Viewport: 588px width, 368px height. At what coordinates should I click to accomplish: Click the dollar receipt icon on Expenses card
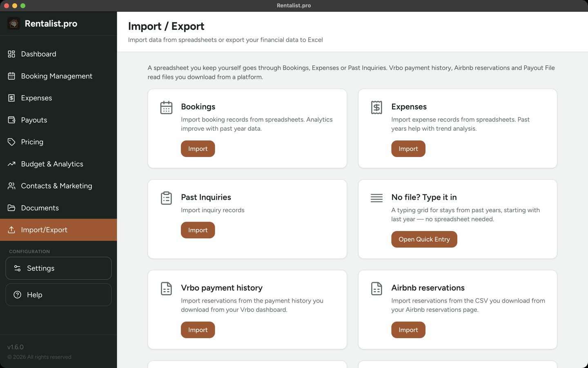point(376,108)
